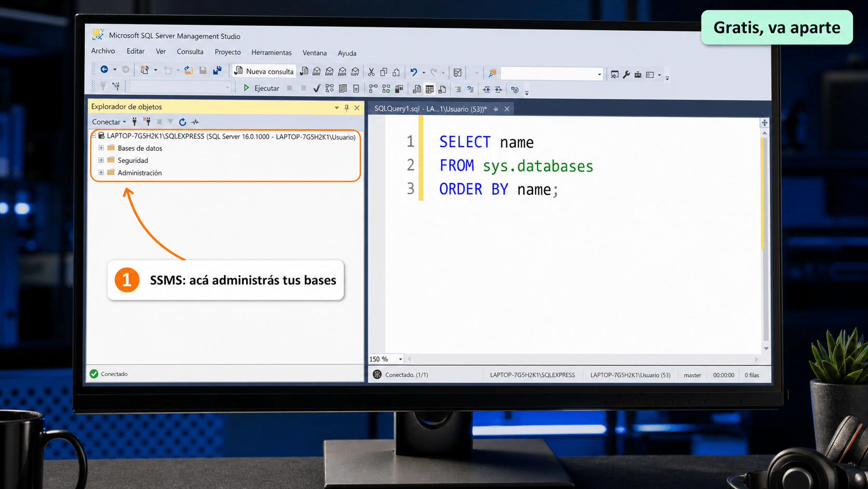Click the split editor handle above scrollbar
Screen dimensions: 868x489
point(764,123)
